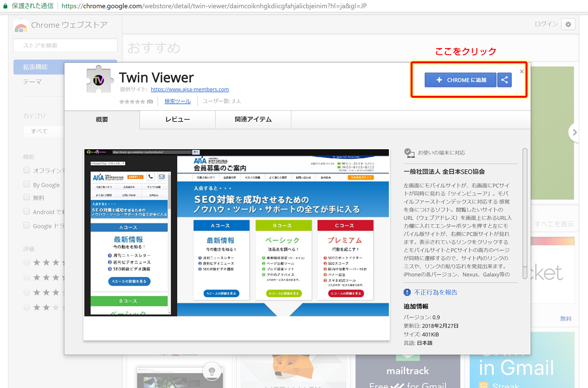Select the two-star rating filter radio
The height and width of the screenshot is (388, 588).
(27, 307)
